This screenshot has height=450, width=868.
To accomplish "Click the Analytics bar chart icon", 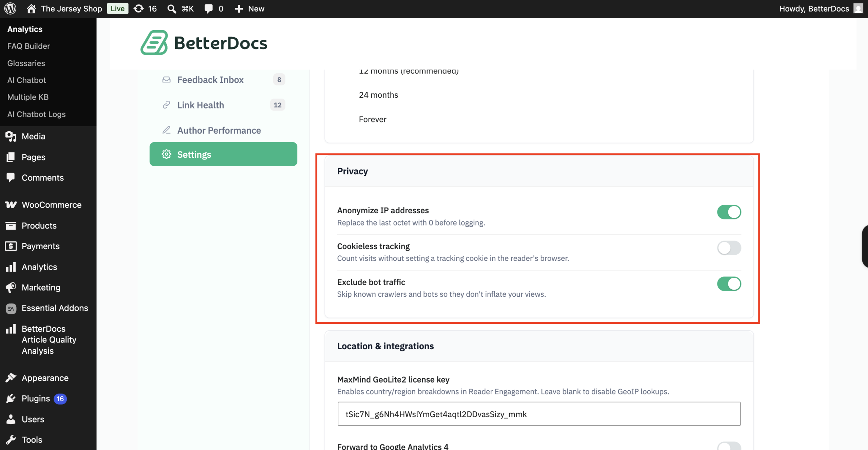I will coord(11,267).
